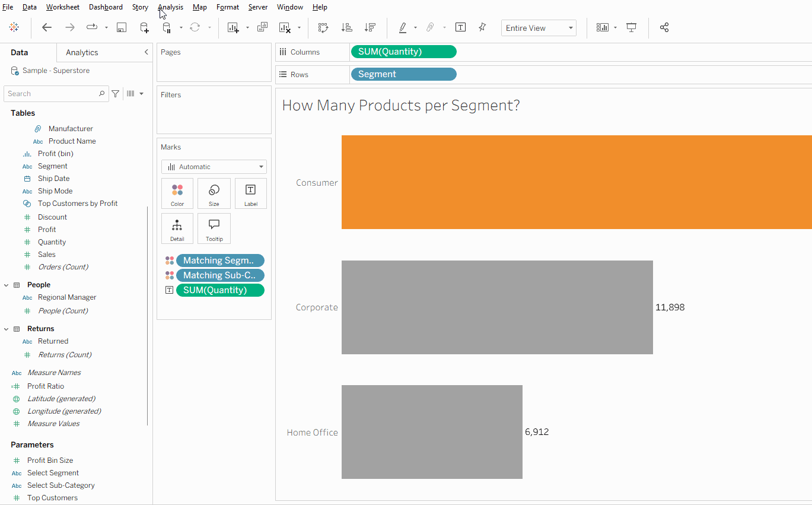Swap rows and columns
Viewport: 812px width, 505px height.
tap(323, 27)
